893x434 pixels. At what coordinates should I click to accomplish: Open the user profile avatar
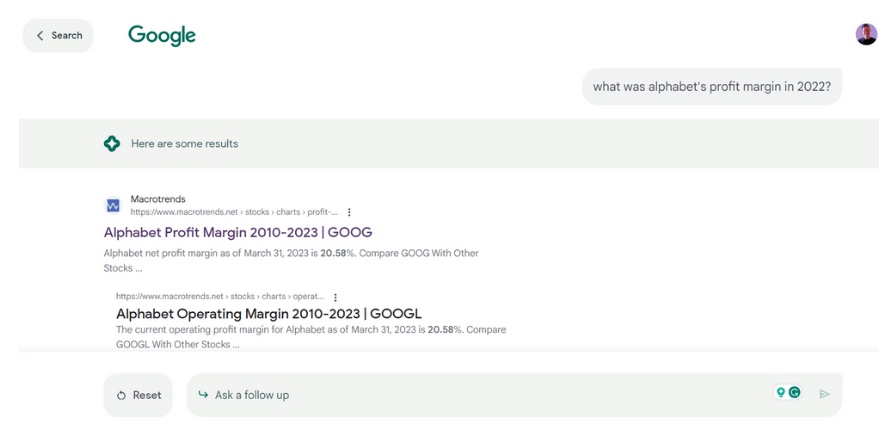[x=866, y=35]
